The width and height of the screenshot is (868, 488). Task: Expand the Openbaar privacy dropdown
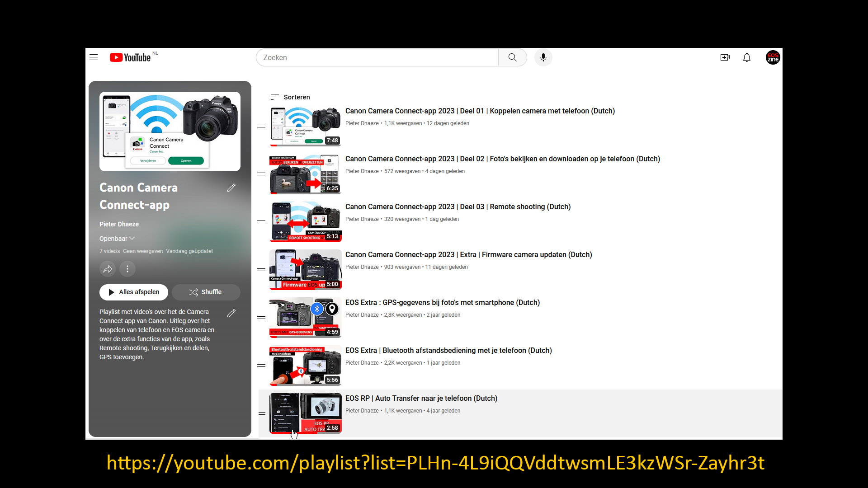coord(117,239)
